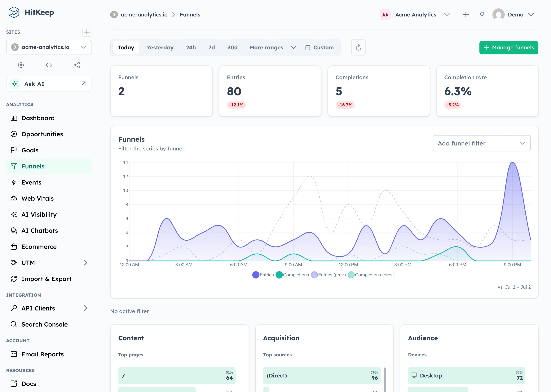Click the Import & Export sync icon
The width and height of the screenshot is (551, 392).
click(x=14, y=279)
